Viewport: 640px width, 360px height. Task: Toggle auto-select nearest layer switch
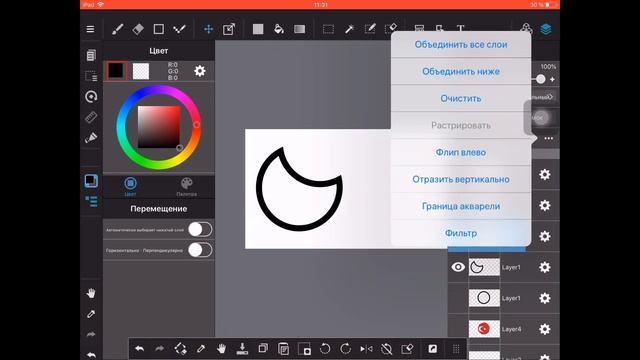coord(200,229)
